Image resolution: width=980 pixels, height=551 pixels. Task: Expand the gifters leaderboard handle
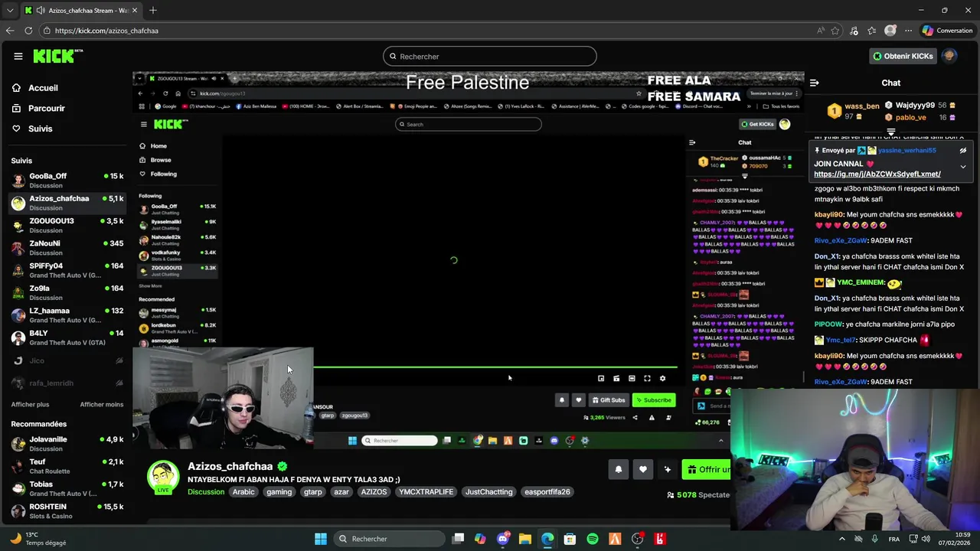[x=890, y=132]
